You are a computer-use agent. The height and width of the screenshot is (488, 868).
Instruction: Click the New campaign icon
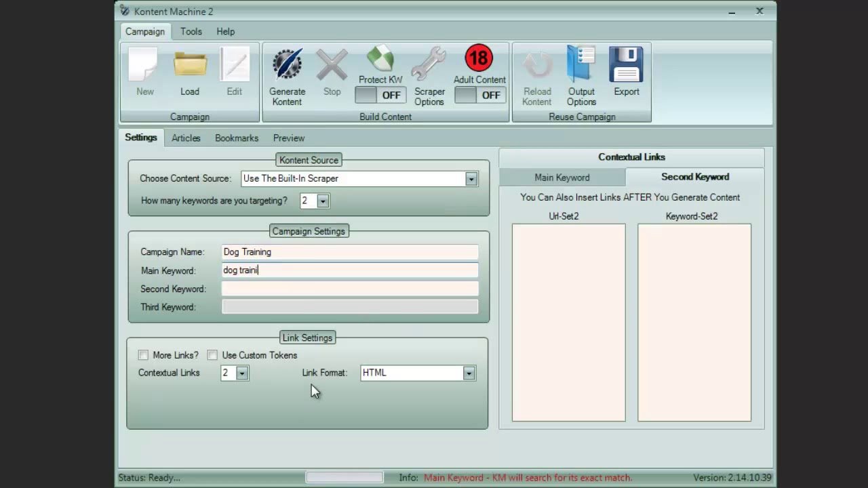(x=144, y=64)
